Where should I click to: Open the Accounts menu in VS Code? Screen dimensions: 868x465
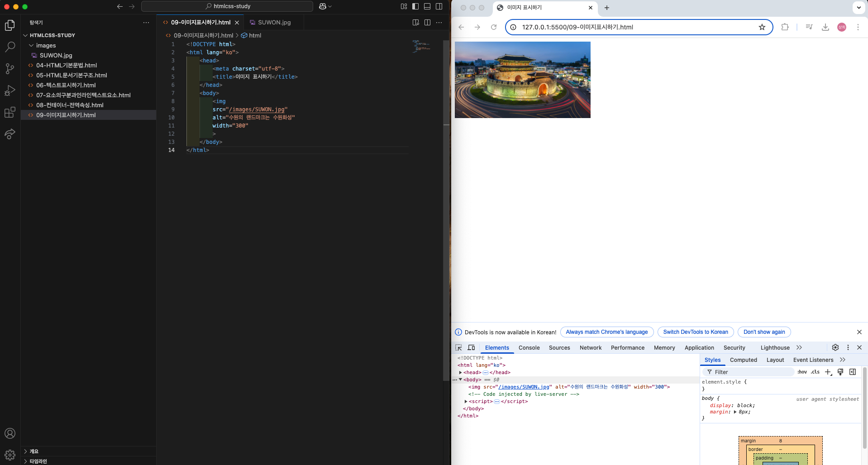pos(10,433)
